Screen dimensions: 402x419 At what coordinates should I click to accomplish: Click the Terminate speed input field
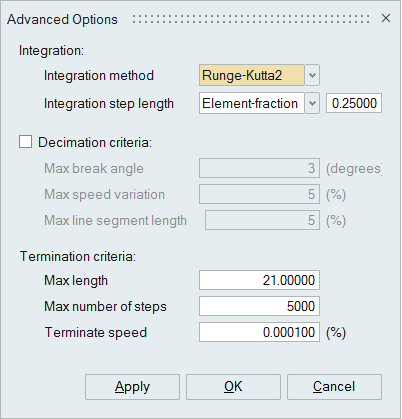click(x=259, y=332)
